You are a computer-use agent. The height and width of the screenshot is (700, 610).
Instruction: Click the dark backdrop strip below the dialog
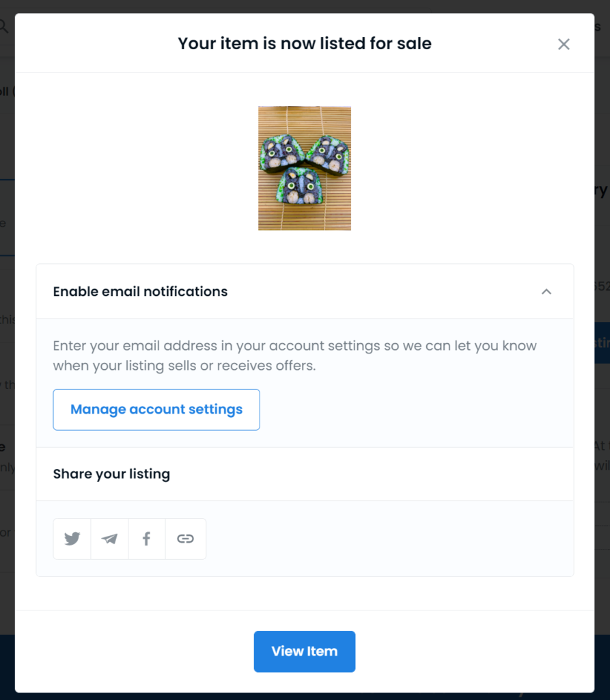(x=305, y=697)
